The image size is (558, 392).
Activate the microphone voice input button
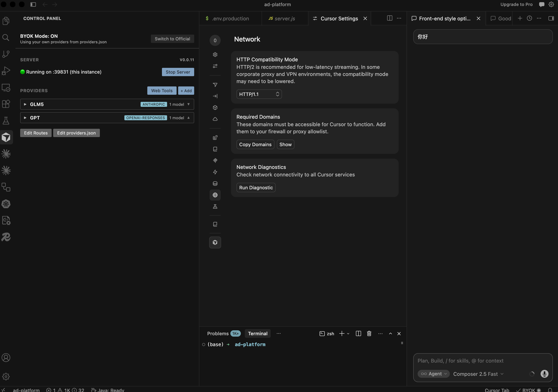tap(544, 374)
